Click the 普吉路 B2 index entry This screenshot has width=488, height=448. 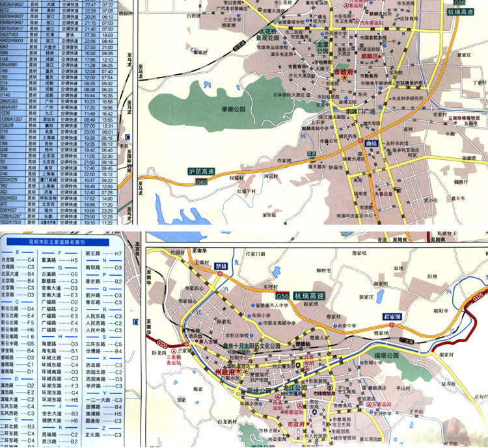(103, 282)
